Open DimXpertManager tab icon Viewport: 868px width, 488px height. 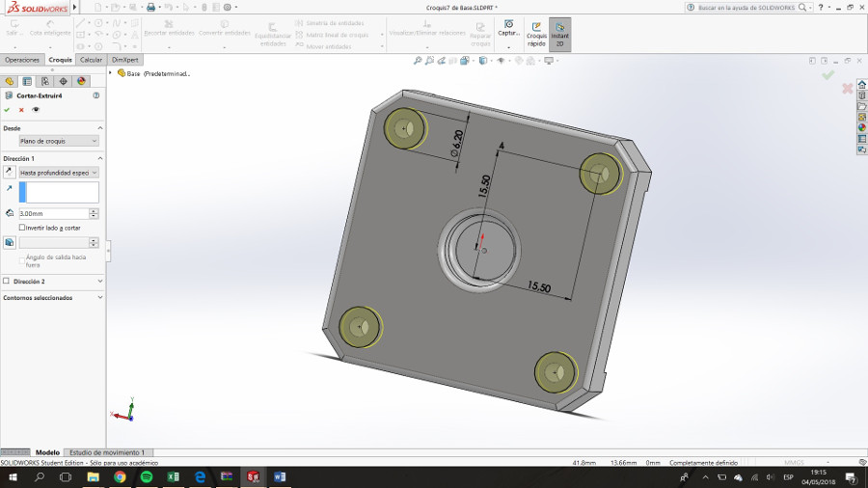pyautogui.click(x=63, y=81)
